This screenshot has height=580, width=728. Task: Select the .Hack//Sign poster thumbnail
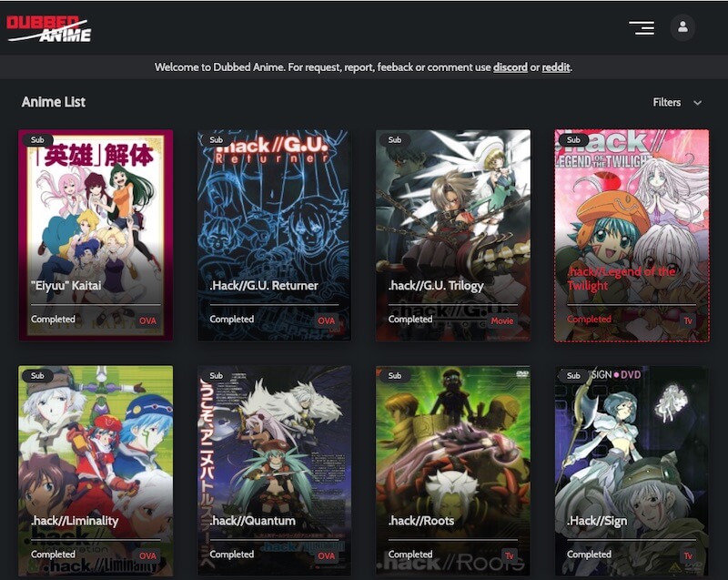[632, 471]
